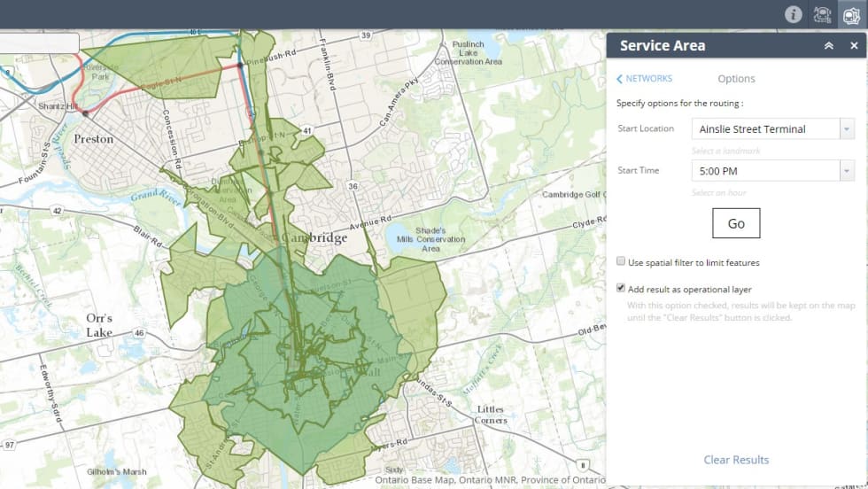Click the Cambridge city label on map
The width and height of the screenshot is (868, 489).
pyautogui.click(x=314, y=238)
